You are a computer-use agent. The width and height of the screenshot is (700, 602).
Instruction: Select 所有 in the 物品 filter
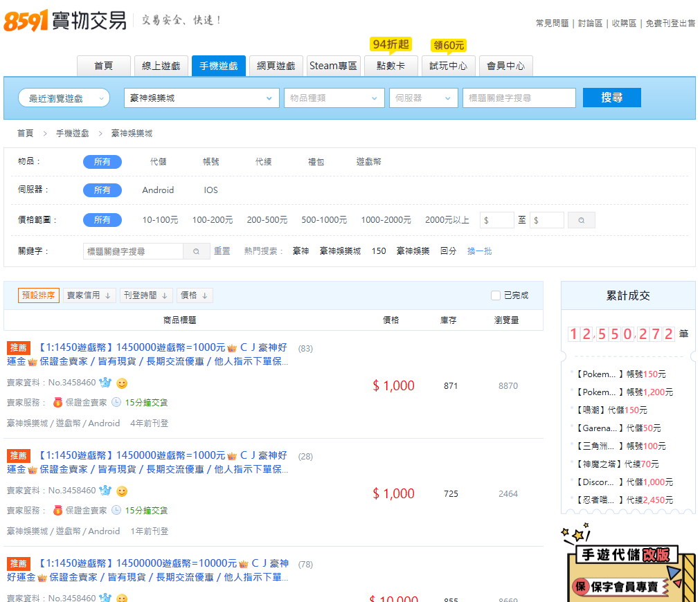tap(102, 161)
